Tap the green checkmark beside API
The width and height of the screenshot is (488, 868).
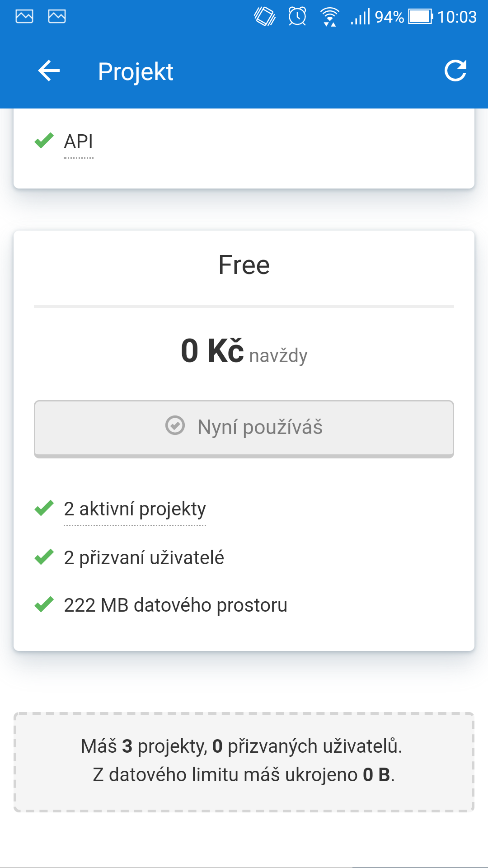tap(44, 141)
